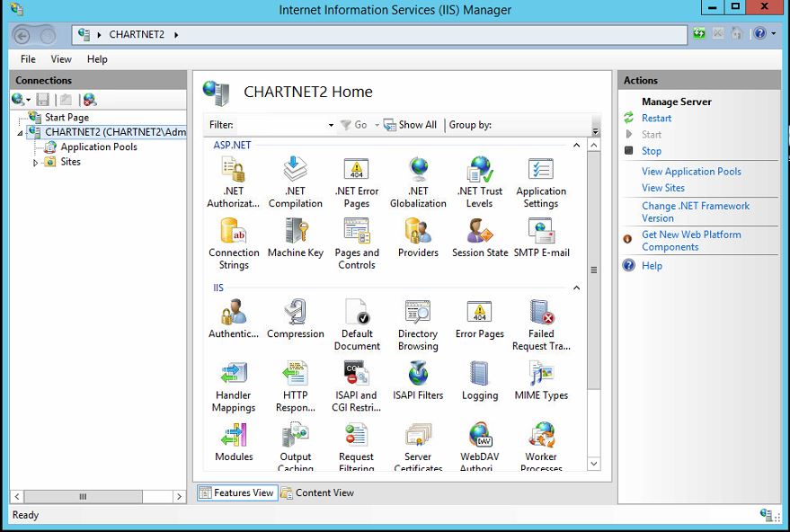This screenshot has height=532, width=790.
Task: Click Get New Web Platform Components
Action: (x=691, y=241)
